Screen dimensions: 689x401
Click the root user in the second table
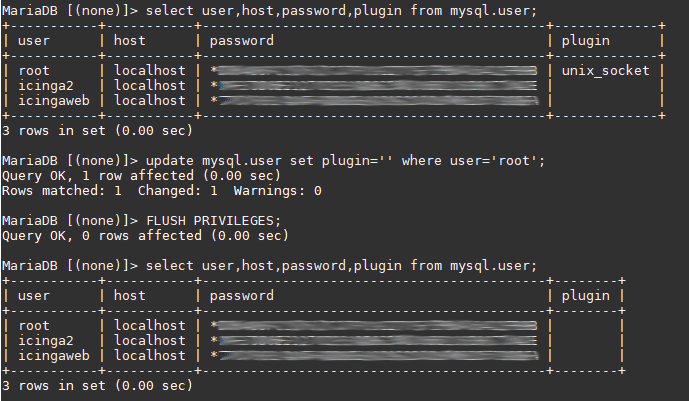(33, 325)
